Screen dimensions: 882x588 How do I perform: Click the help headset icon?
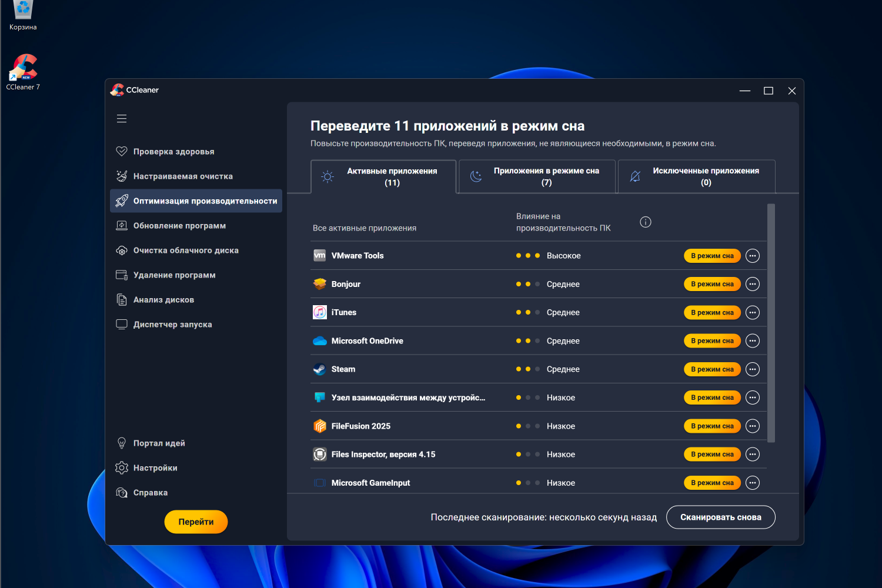coord(122,492)
